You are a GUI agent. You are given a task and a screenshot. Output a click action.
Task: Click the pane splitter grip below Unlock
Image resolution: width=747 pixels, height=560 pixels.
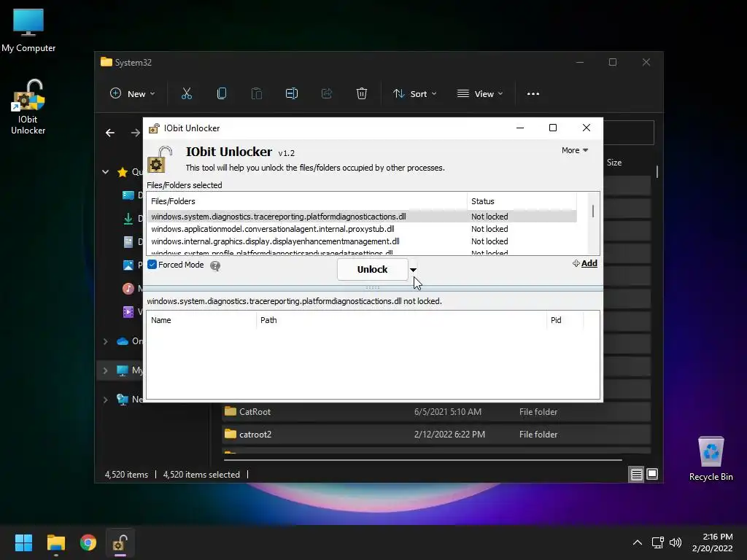(x=373, y=287)
